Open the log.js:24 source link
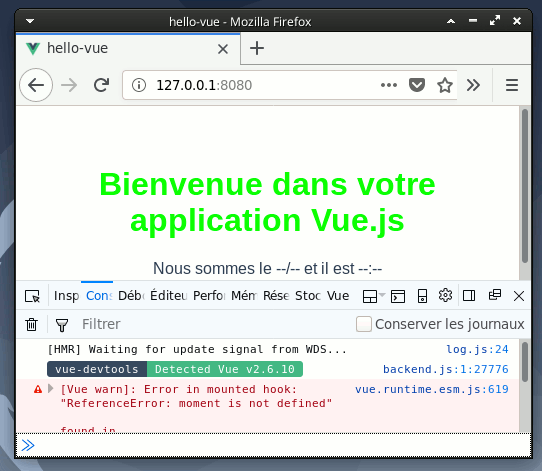This screenshot has width=542, height=471. [x=477, y=349]
